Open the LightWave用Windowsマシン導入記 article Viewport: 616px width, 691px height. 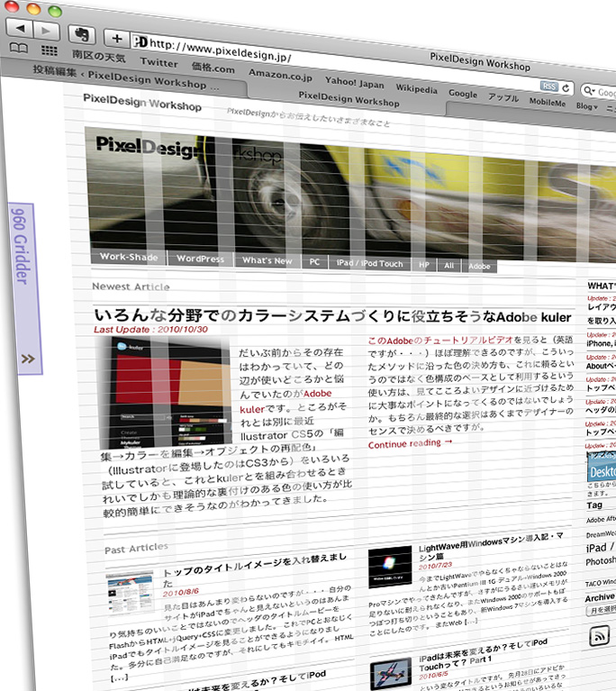(492, 546)
